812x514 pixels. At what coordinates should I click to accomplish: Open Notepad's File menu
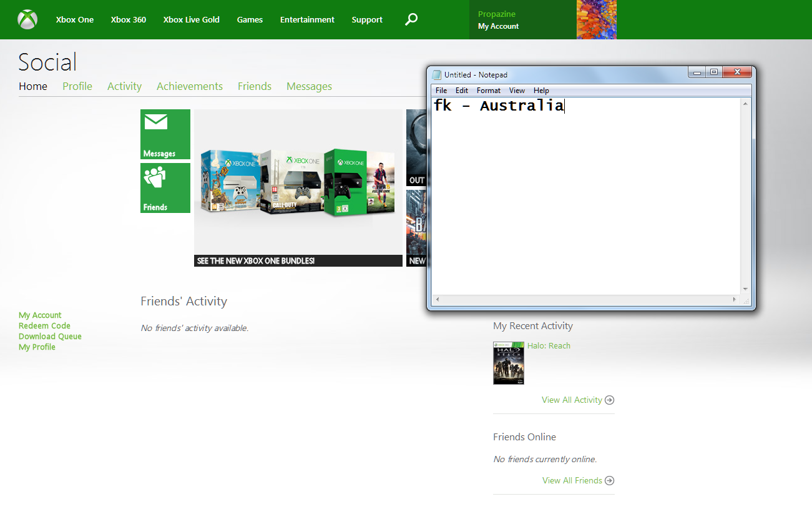tap(441, 91)
